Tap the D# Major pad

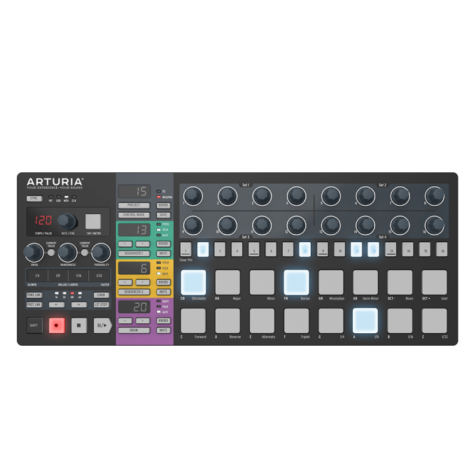point(227,282)
